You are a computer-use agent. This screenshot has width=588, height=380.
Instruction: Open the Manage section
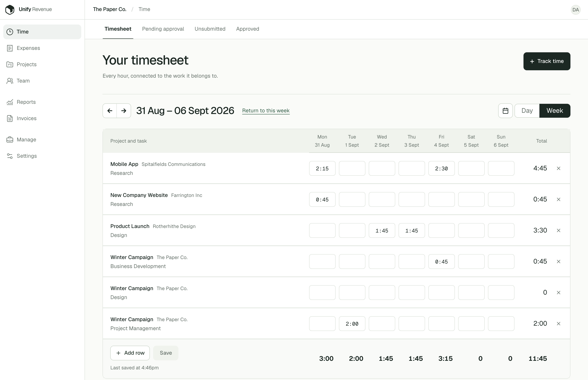[x=42, y=140]
